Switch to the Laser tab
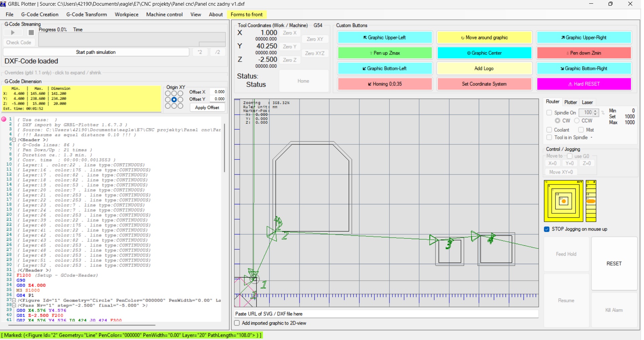 pyautogui.click(x=587, y=102)
